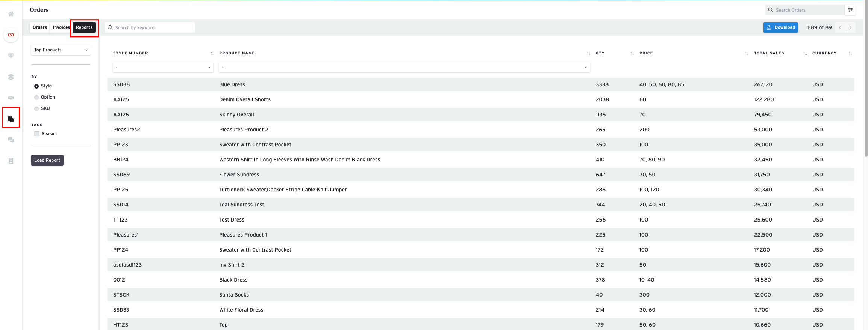
Task: Switch to the Orders tab
Action: tap(39, 27)
